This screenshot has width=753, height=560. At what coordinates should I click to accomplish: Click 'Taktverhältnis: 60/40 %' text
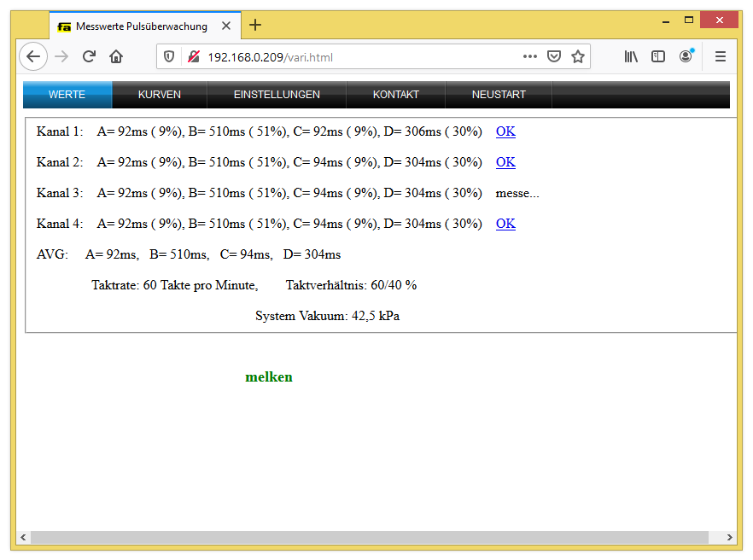tap(351, 285)
